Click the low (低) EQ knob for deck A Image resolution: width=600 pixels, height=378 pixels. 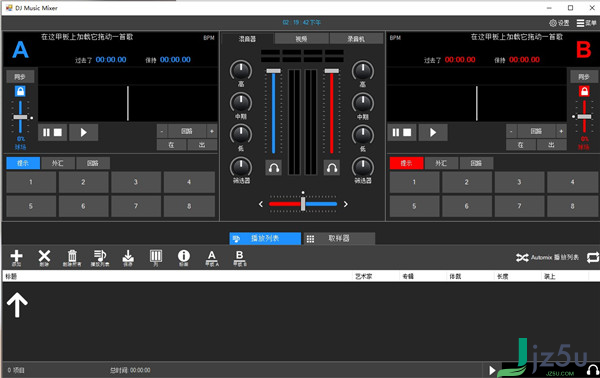(x=241, y=135)
